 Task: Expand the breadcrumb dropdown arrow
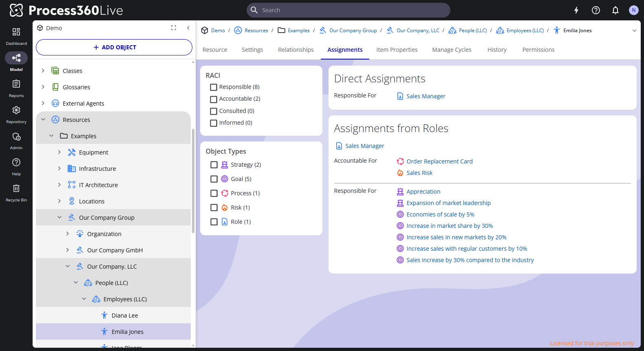click(x=634, y=31)
